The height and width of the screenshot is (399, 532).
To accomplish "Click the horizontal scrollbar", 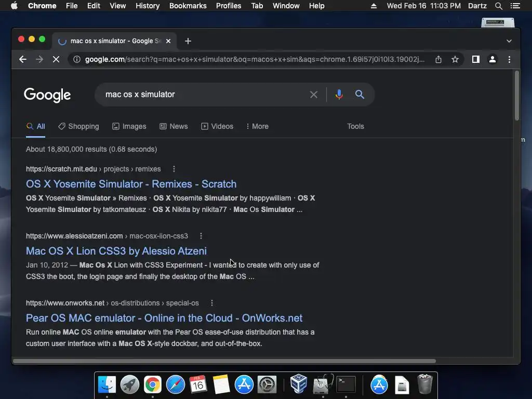I will point(224,361).
